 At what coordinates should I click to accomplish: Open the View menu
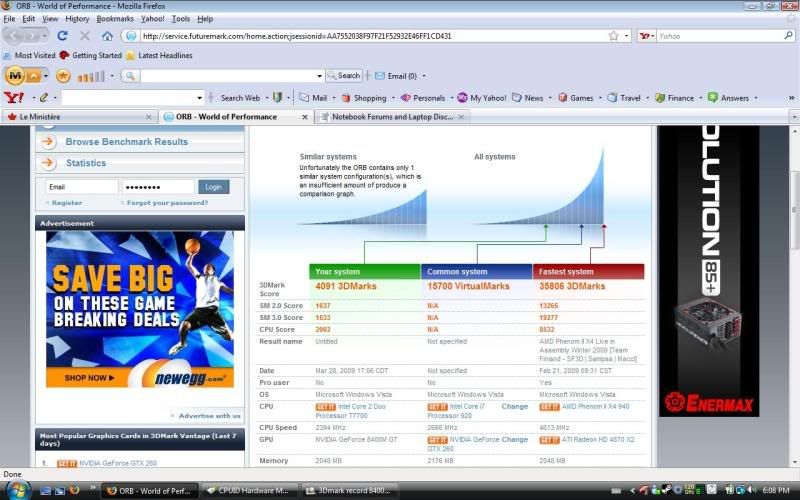coord(49,19)
